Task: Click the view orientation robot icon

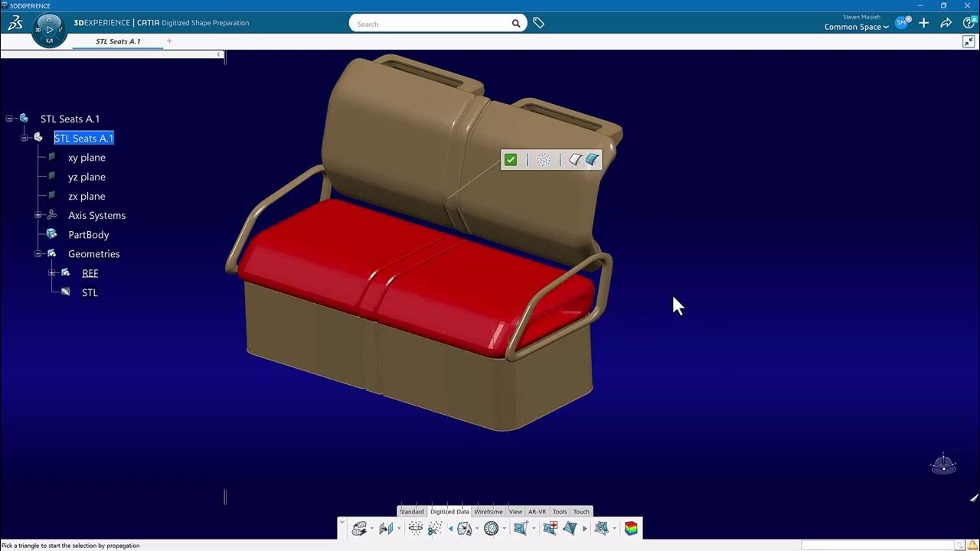Action: 943,464
